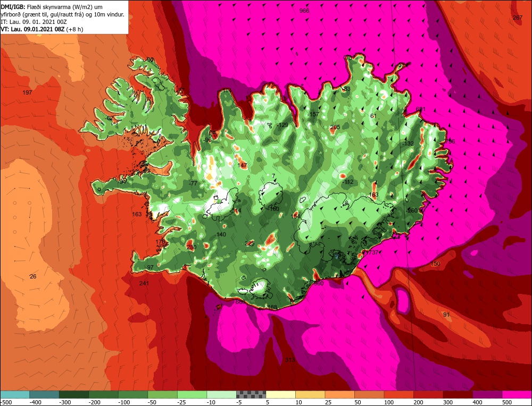This screenshot has width=532, height=406.
Task: Click the legend scale label "400"
Action: pos(477,402)
